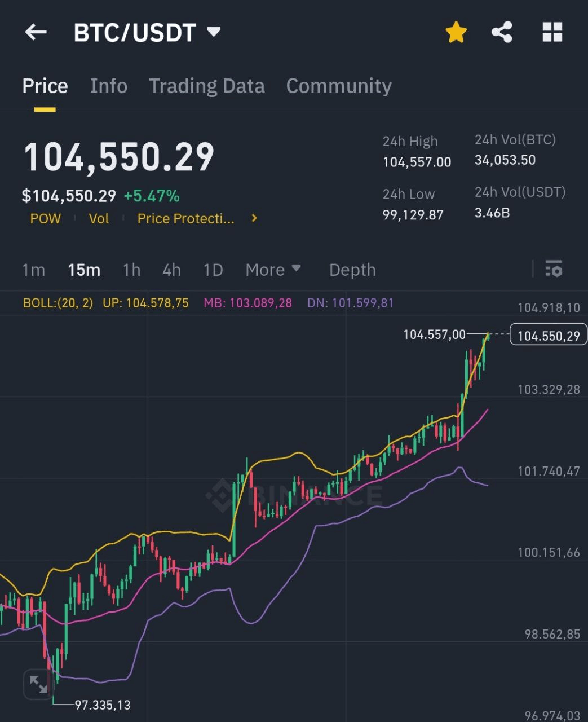The width and height of the screenshot is (588, 722).
Task: Tap the UP: 104.578,75 band value
Action: (x=145, y=303)
